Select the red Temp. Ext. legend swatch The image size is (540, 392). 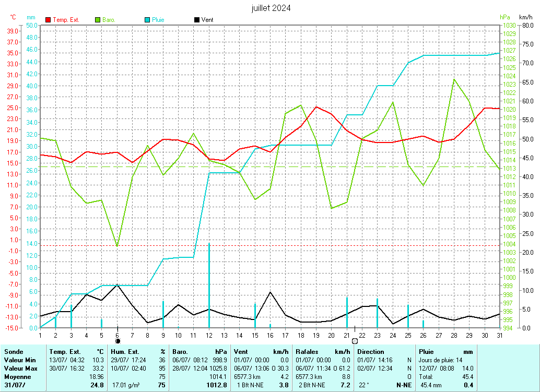49,20
